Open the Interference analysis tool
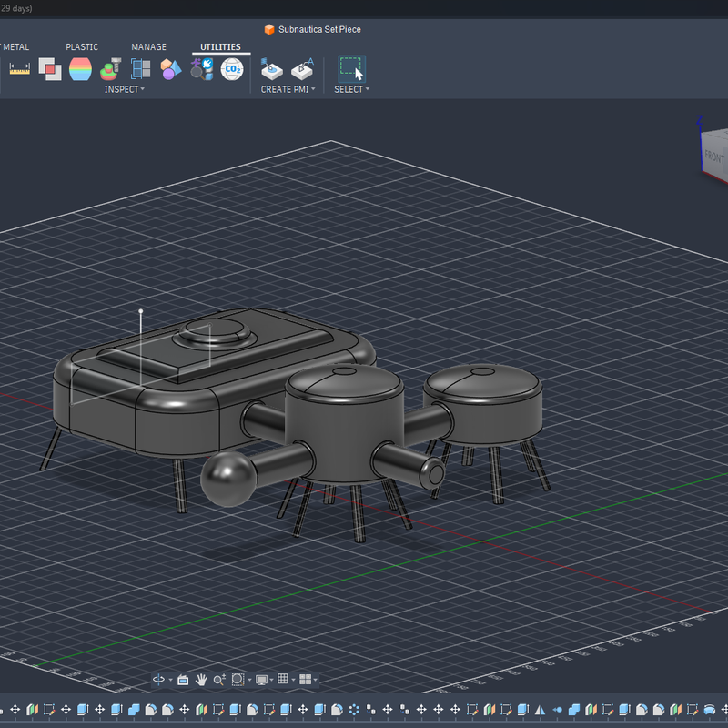This screenshot has height=728, width=728. (x=50, y=69)
